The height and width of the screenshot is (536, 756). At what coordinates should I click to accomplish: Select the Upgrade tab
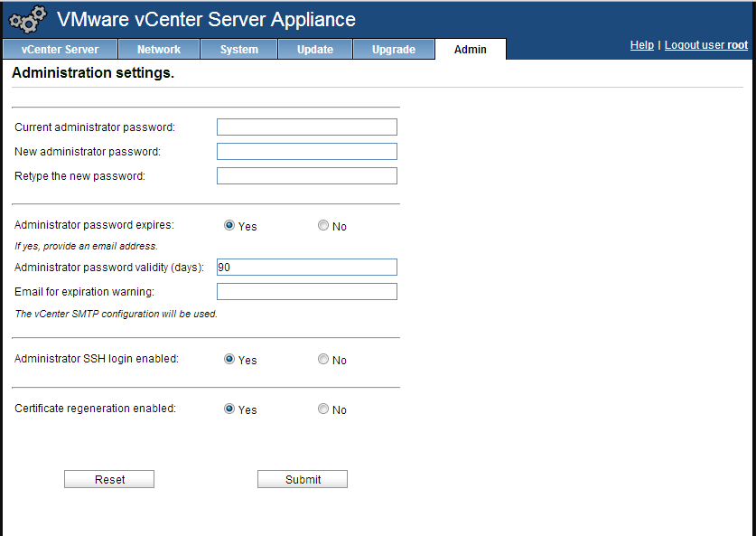(x=394, y=50)
